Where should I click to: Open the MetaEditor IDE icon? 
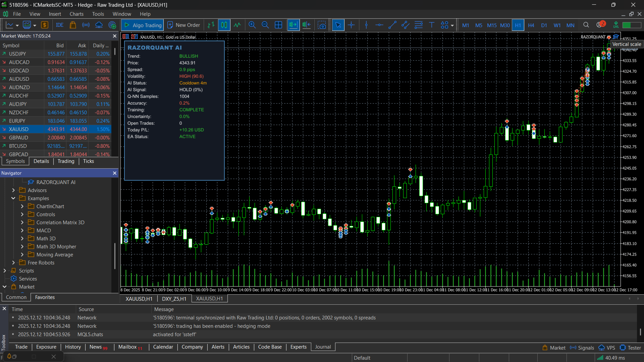point(60,25)
